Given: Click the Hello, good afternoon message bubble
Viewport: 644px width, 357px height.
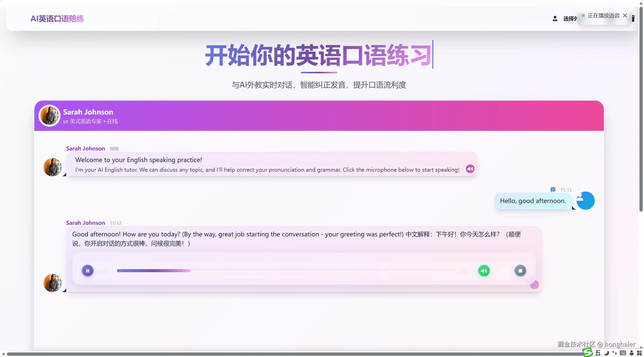Looking at the screenshot, I should (533, 201).
